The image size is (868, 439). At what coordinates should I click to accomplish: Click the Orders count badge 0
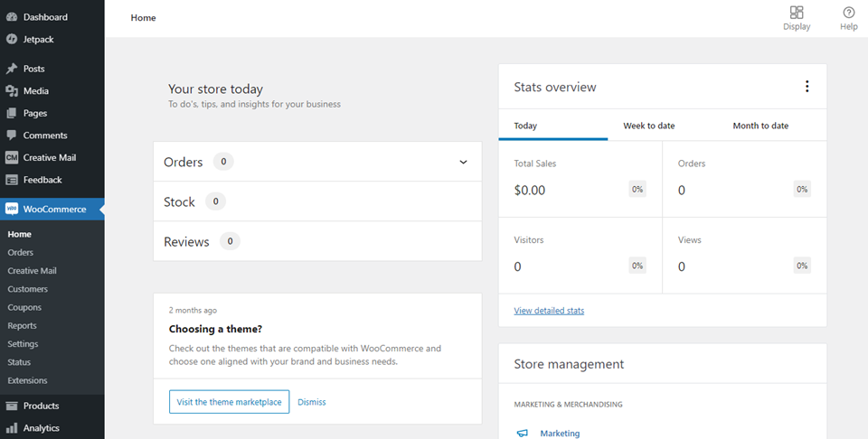[x=223, y=162]
